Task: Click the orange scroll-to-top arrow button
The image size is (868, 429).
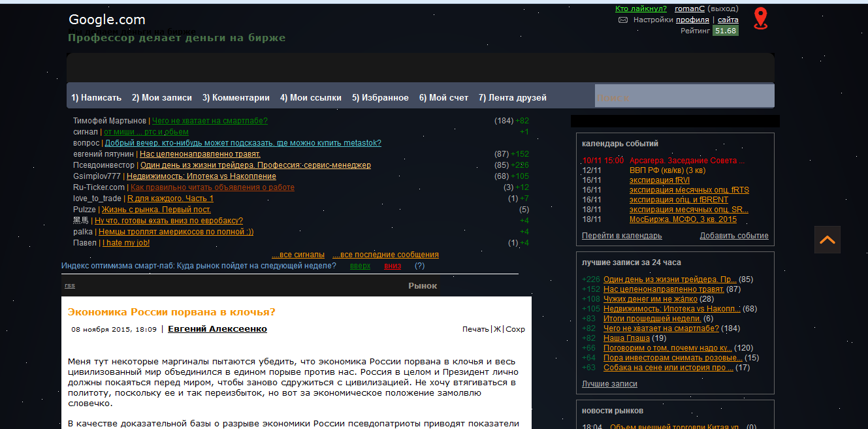Action: (x=827, y=240)
